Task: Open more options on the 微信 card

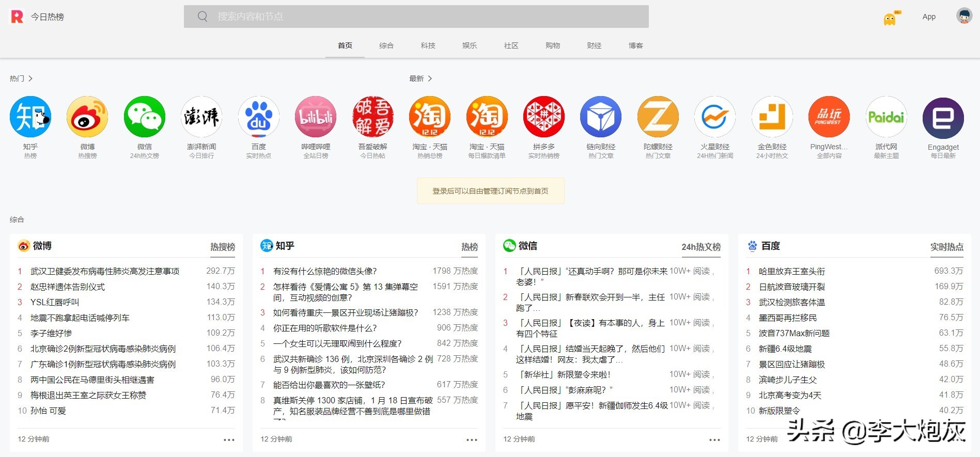Action: (714, 440)
